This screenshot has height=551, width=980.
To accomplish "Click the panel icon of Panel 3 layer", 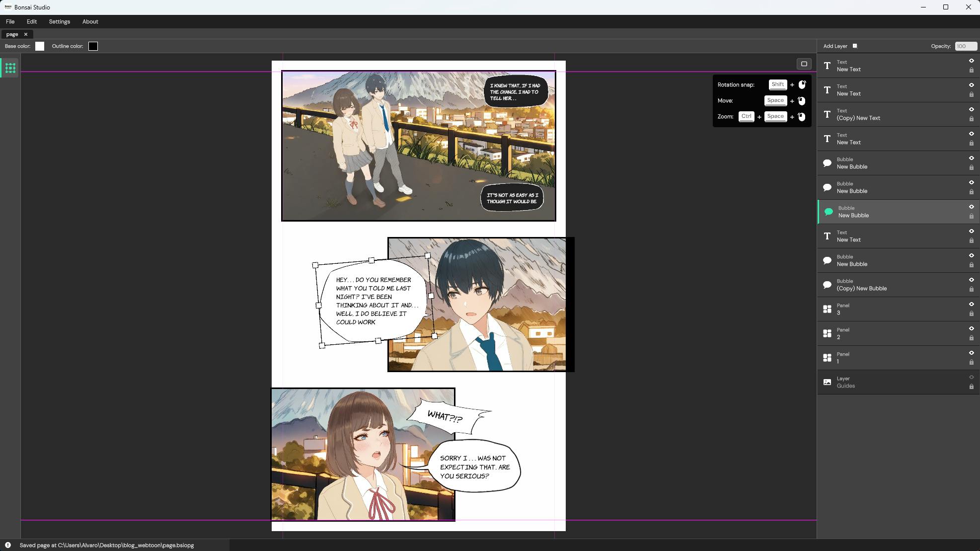I will [x=827, y=309].
